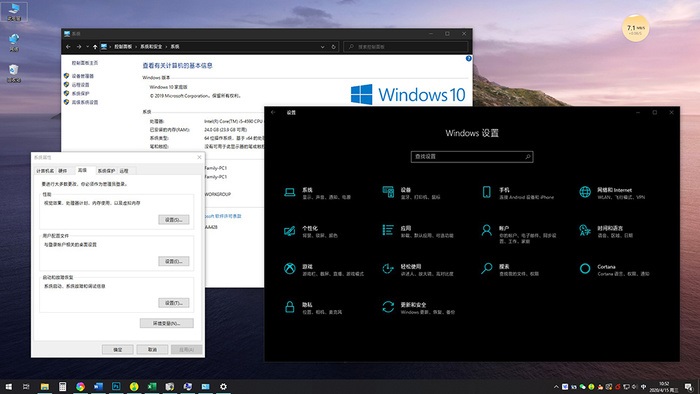700x394 pixels.
Task: Switch to 系统保护 tab in 系统属性 dialog
Action: click(x=106, y=171)
